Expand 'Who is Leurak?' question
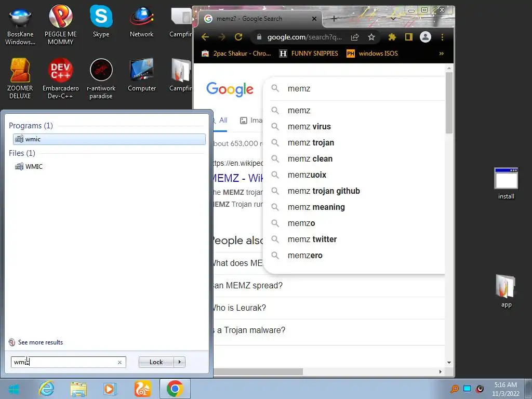The image size is (532, 399). click(329, 308)
